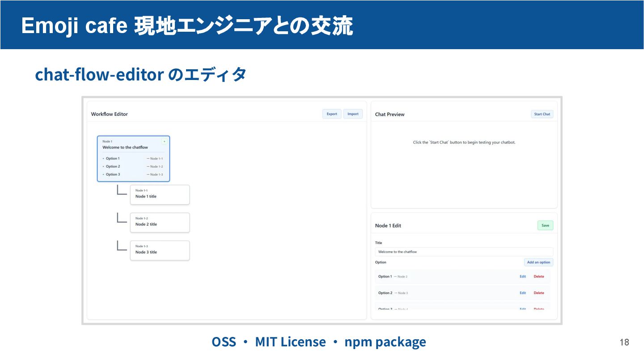Click the Option 2 row label in the edit list
This screenshot has width=644, height=362.
385,293
